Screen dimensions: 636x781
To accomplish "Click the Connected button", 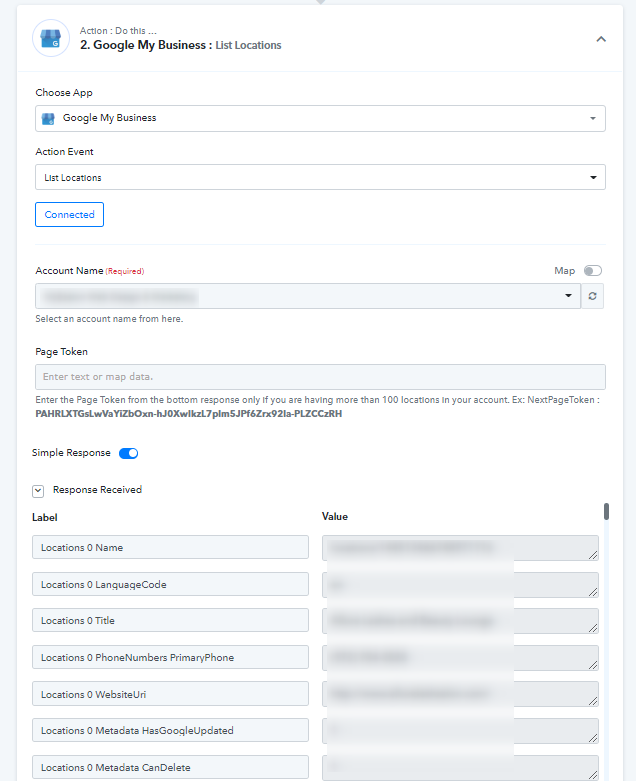I will (x=69, y=215).
